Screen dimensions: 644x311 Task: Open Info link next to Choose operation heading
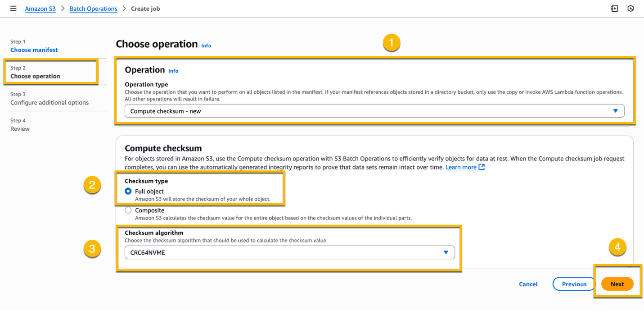(x=206, y=46)
